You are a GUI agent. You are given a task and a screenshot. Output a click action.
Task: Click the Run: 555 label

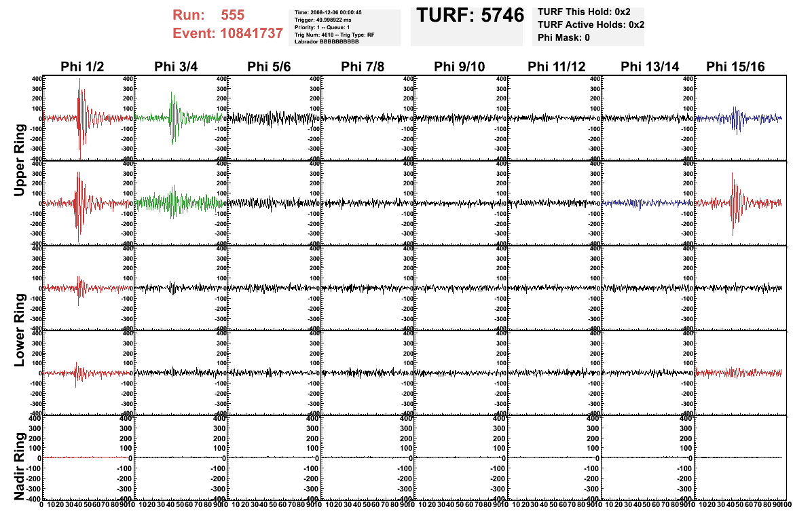click(x=208, y=15)
